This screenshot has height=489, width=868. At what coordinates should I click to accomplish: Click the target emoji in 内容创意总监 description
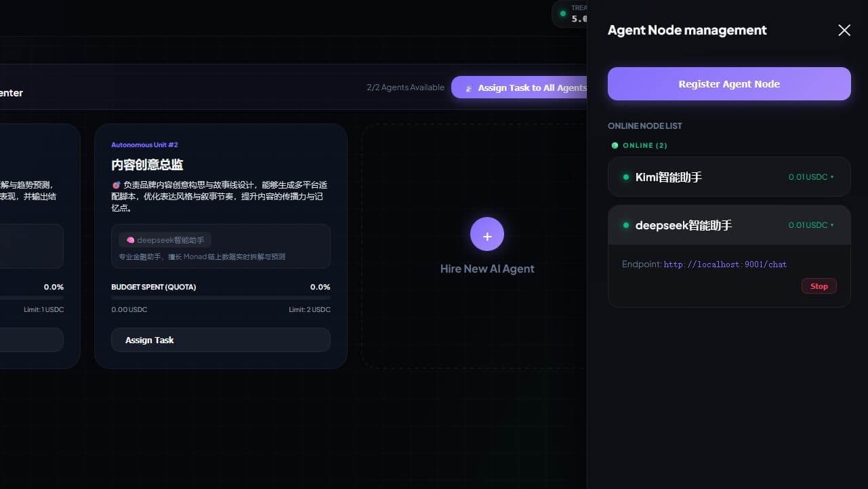(x=116, y=184)
